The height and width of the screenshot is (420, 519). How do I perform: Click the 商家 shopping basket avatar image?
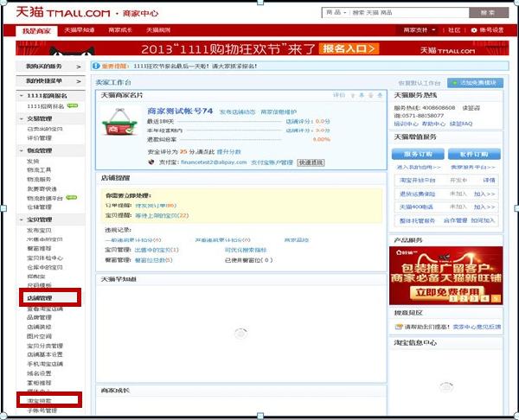pos(119,122)
